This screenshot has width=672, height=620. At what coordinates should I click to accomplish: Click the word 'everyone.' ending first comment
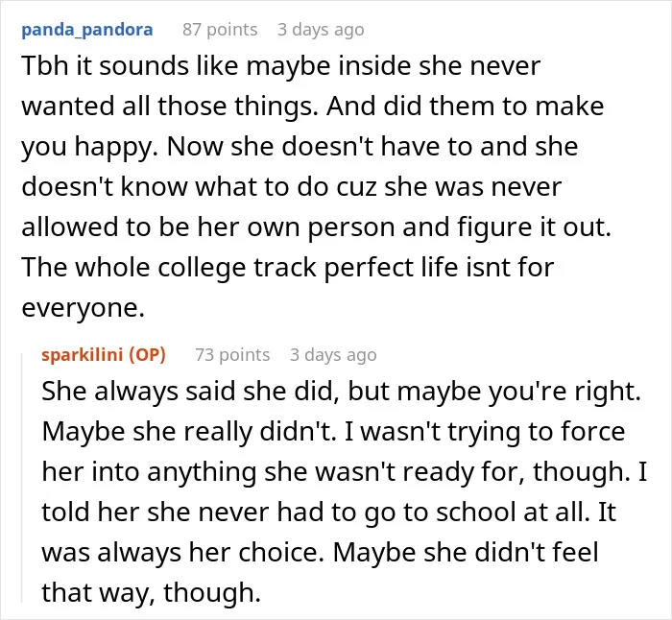[x=84, y=308]
